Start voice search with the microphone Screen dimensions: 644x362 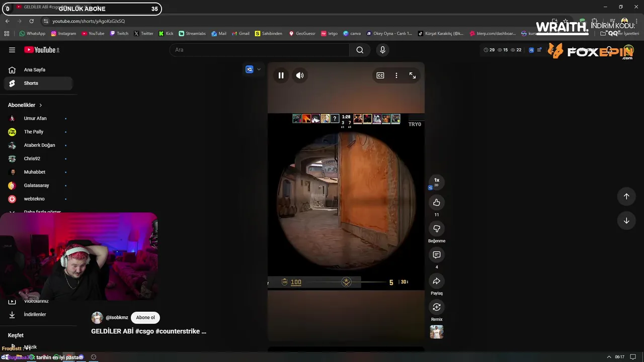click(x=383, y=50)
